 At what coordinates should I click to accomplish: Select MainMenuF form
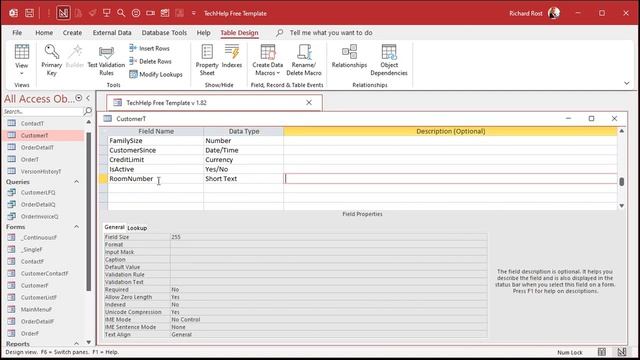pos(36,309)
